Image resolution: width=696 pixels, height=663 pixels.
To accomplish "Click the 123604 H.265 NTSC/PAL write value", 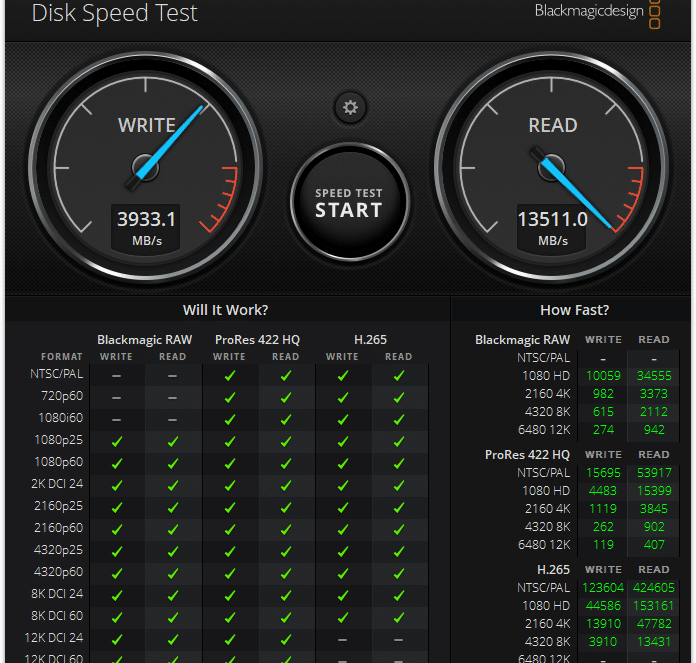I will 603,588.
